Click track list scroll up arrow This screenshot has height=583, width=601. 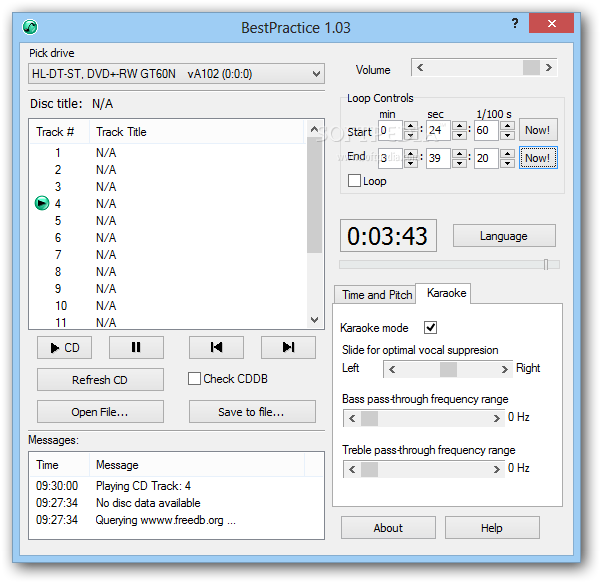[314, 129]
